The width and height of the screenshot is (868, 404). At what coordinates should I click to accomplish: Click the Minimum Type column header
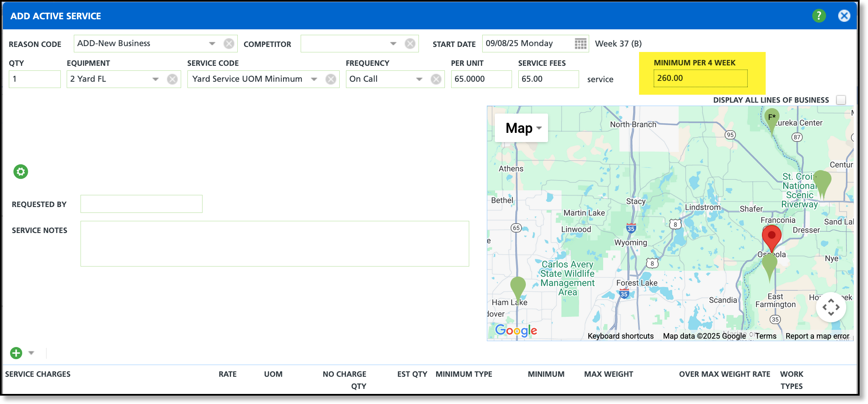464,374
